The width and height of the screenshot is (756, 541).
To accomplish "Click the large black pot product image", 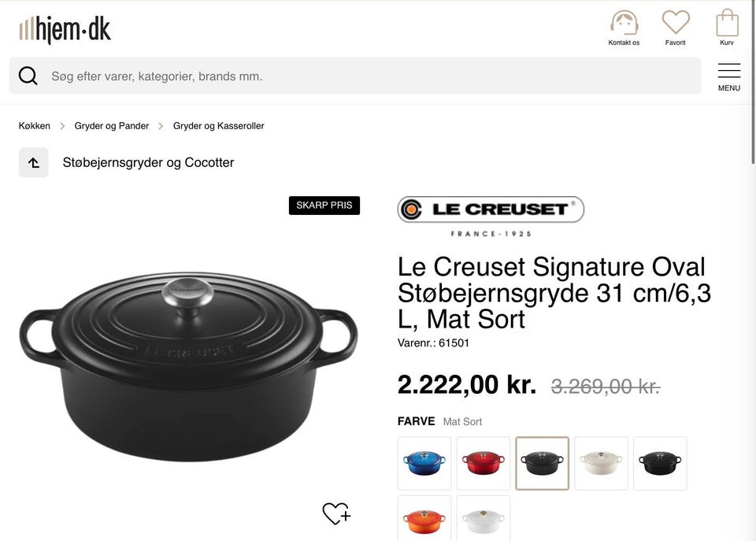I will pos(188,364).
